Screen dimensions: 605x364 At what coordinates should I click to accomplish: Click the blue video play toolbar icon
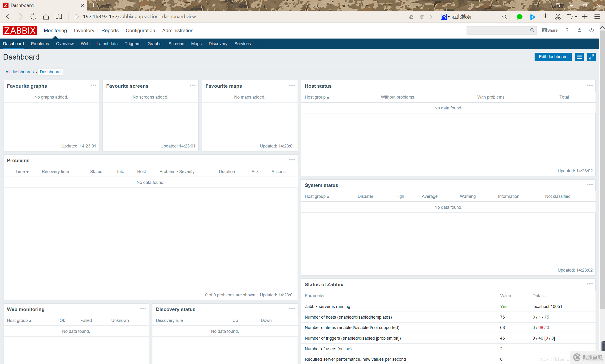point(532,17)
